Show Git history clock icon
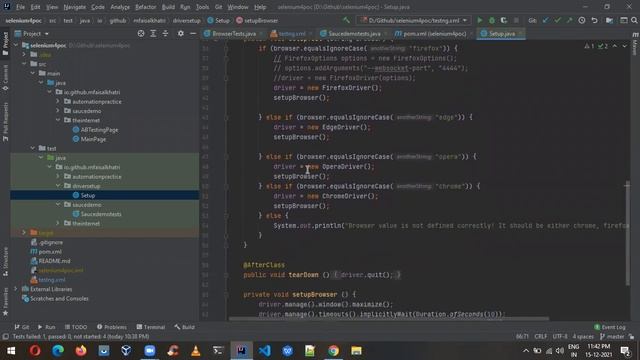The width and height of the screenshot is (640, 360). pyautogui.click(x=582, y=20)
